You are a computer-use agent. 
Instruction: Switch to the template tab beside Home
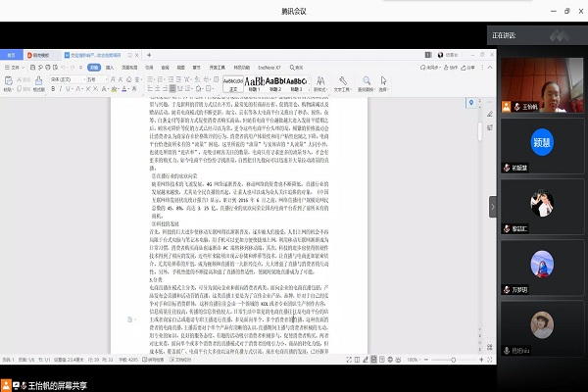pyautogui.click(x=41, y=55)
